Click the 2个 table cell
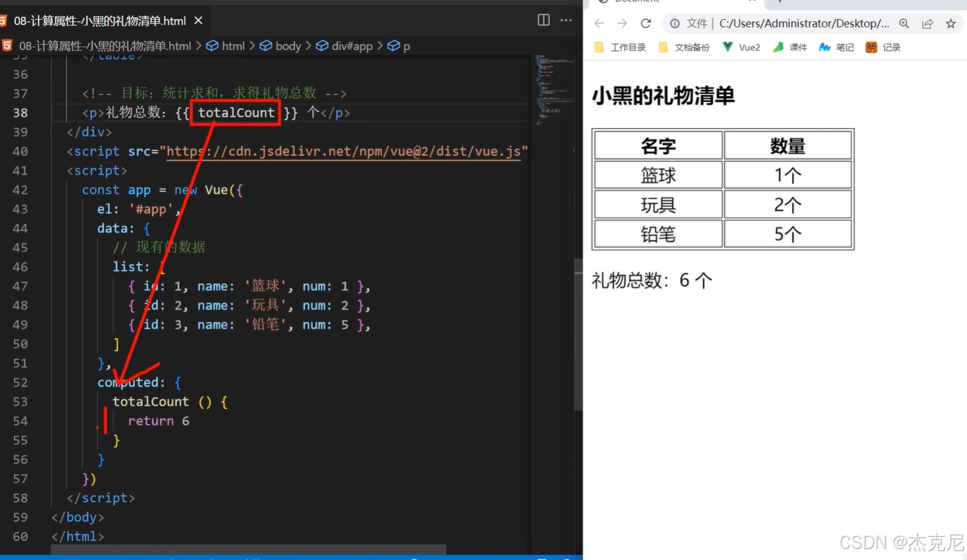The image size is (967, 560). 788,205
